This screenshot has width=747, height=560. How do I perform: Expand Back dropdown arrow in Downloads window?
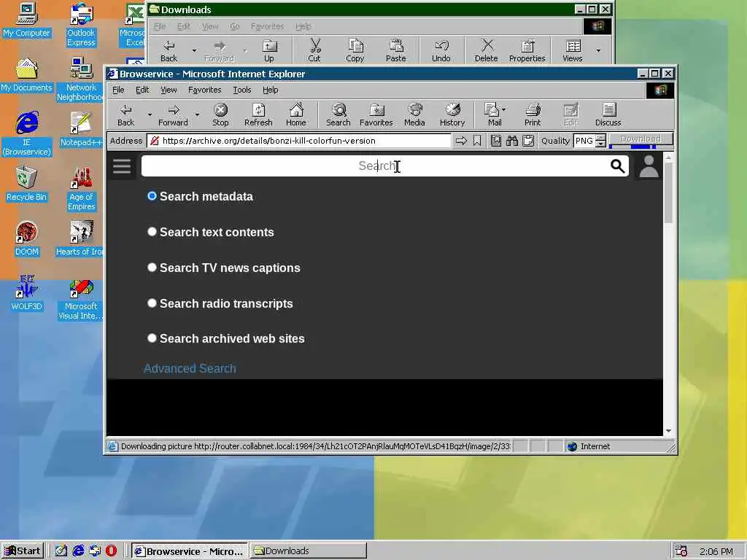(x=194, y=50)
